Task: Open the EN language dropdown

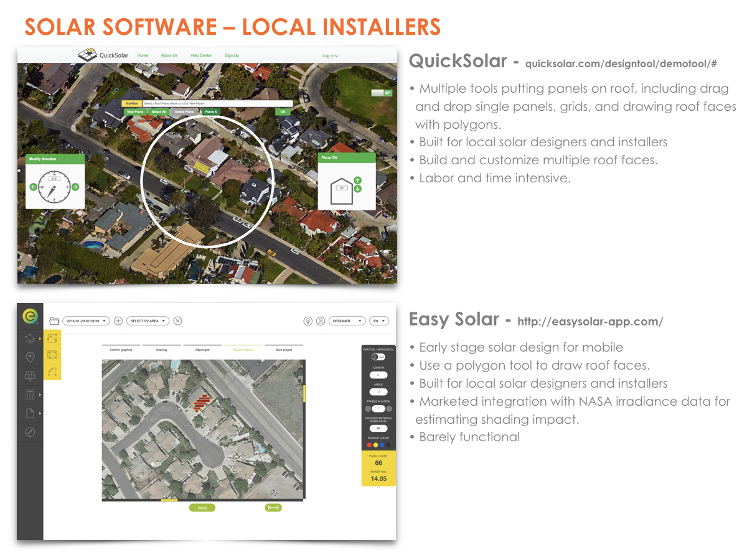Action: tap(378, 321)
